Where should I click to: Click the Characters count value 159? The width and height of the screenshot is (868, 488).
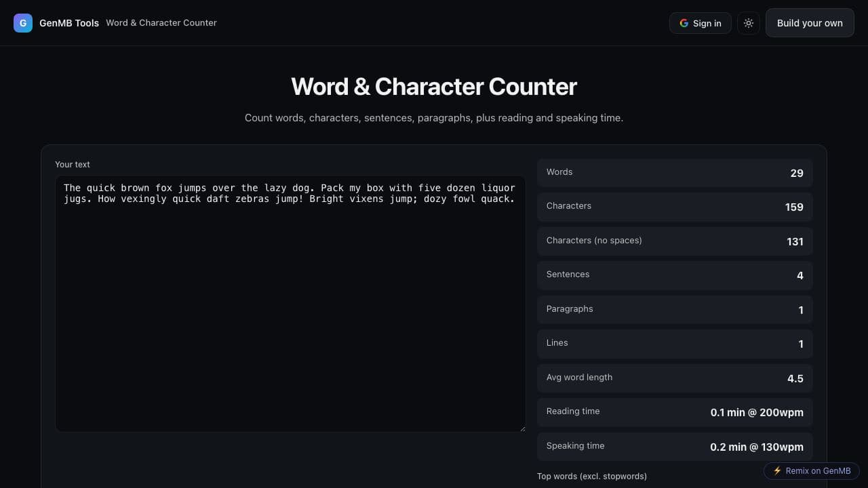click(x=794, y=207)
